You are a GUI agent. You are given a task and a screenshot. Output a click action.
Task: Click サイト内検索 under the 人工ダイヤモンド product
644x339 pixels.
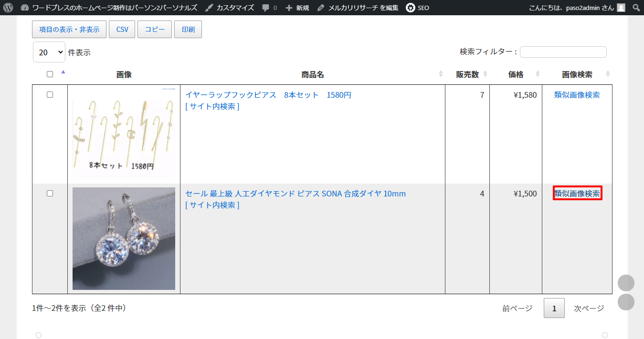(212, 205)
